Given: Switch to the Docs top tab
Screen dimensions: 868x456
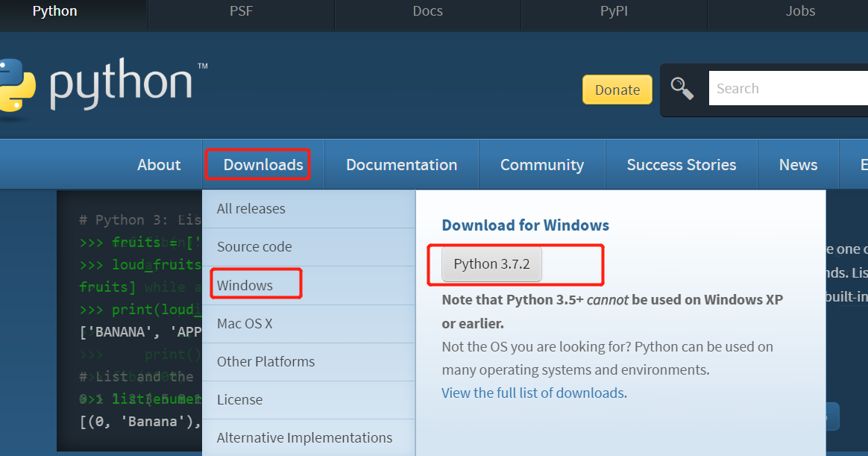Looking at the screenshot, I should pos(428,11).
